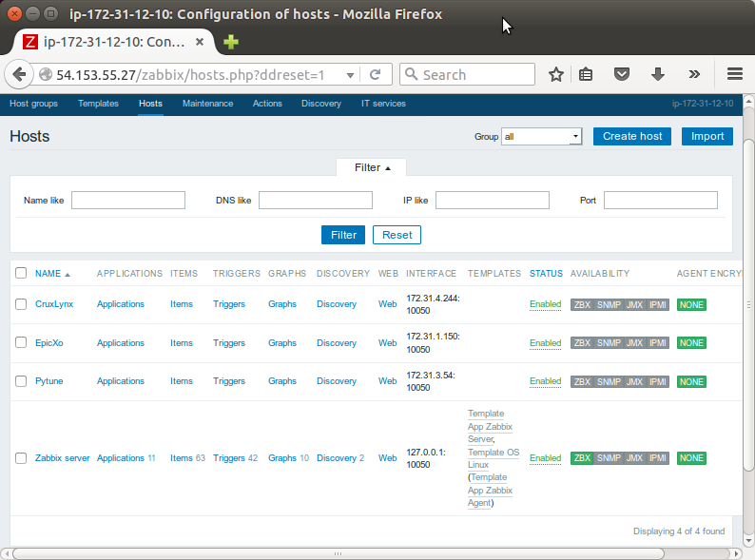
Task: Sort hosts by STATUS column
Action: coord(546,274)
